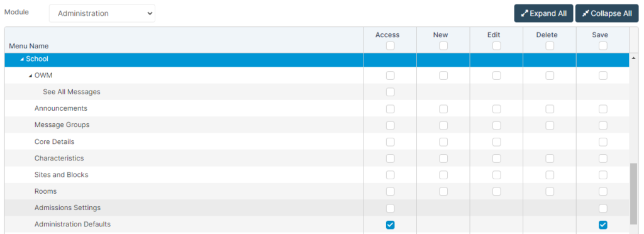Tick the Access column header checkbox

point(390,46)
